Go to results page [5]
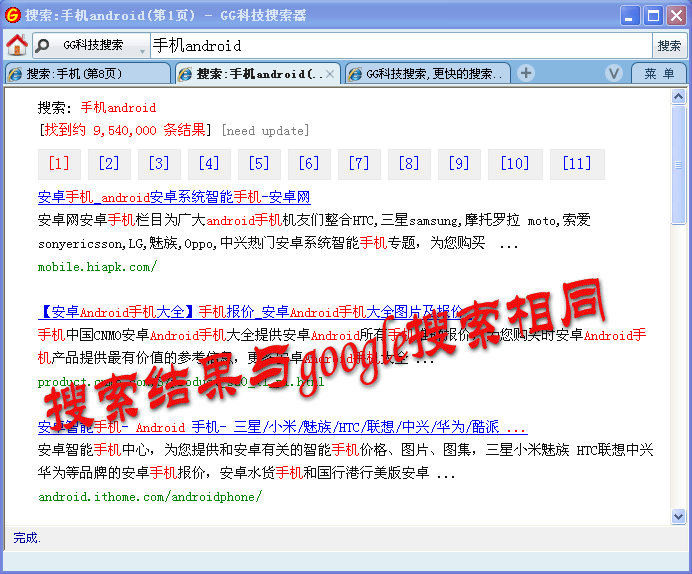692x574 pixels. 259,164
